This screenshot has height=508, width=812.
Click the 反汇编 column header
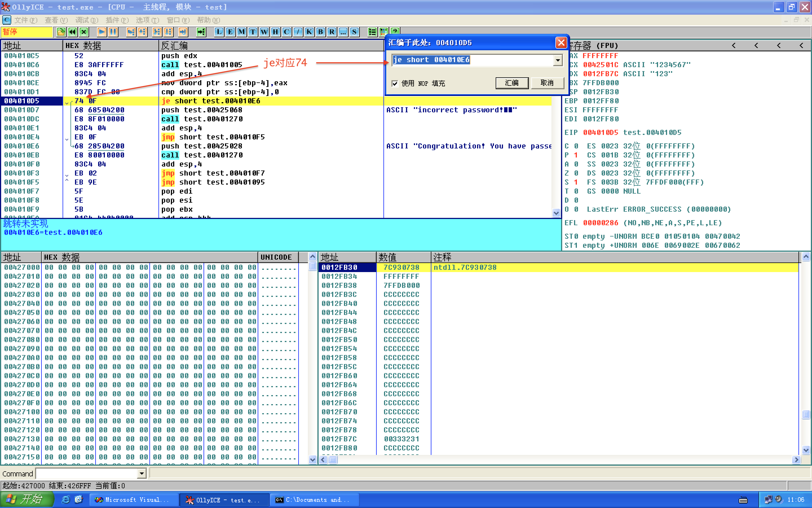[x=271, y=45]
